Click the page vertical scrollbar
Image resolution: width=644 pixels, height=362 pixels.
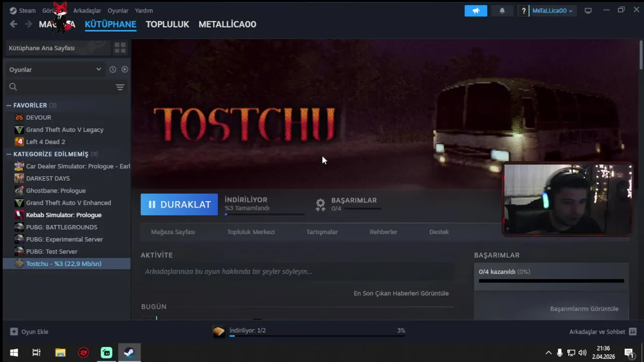coord(641,55)
